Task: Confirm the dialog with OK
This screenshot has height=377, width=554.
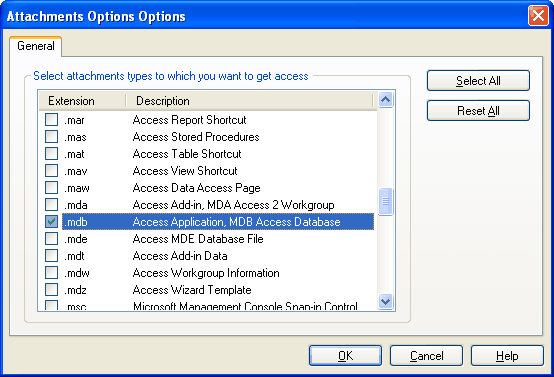Action: [345, 355]
